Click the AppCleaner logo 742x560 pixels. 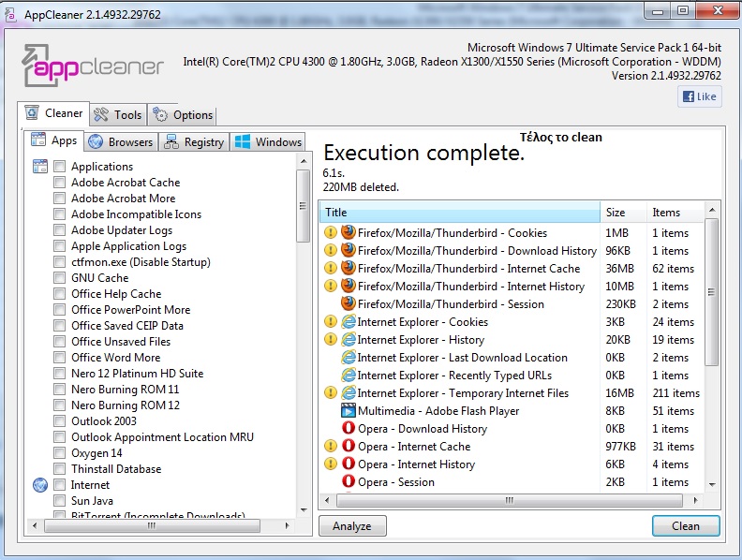click(x=93, y=66)
